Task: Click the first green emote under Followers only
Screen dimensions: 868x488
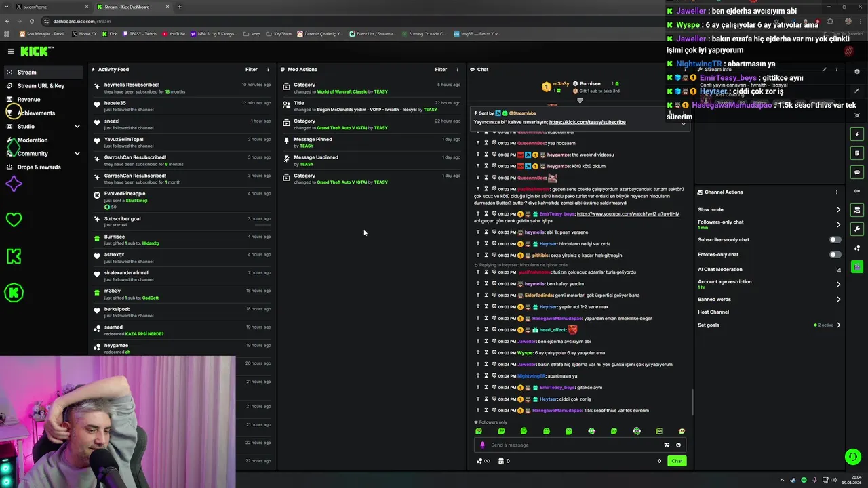Action: point(479,431)
